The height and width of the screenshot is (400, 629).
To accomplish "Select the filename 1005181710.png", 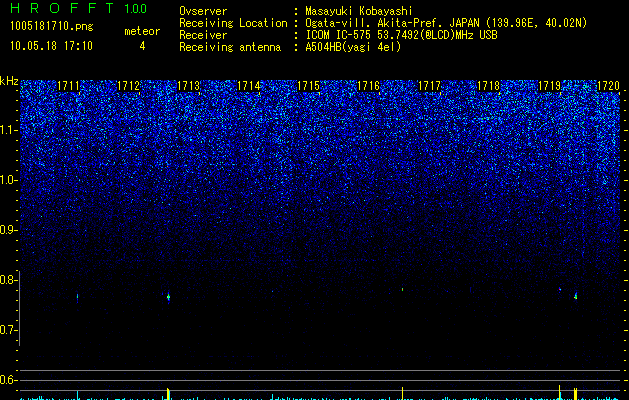I will pos(52,26).
